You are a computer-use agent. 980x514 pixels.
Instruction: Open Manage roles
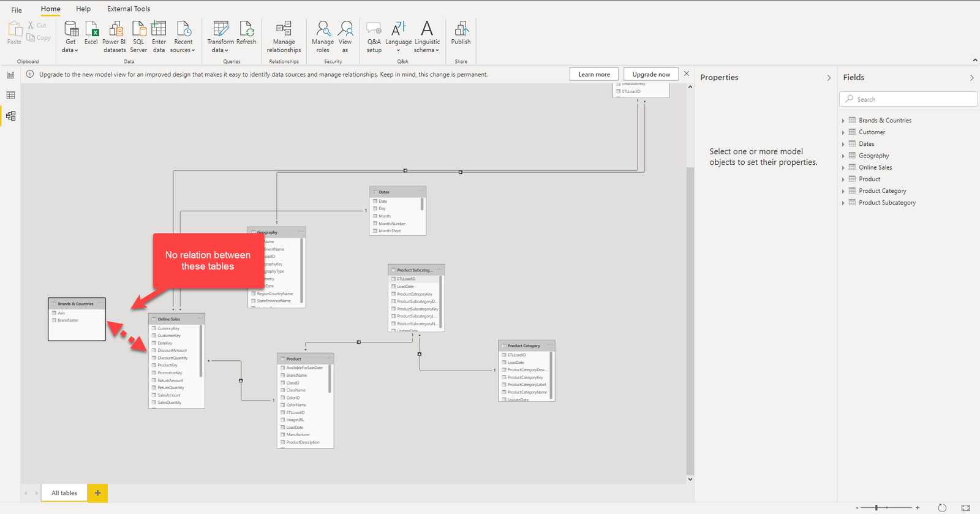point(323,37)
